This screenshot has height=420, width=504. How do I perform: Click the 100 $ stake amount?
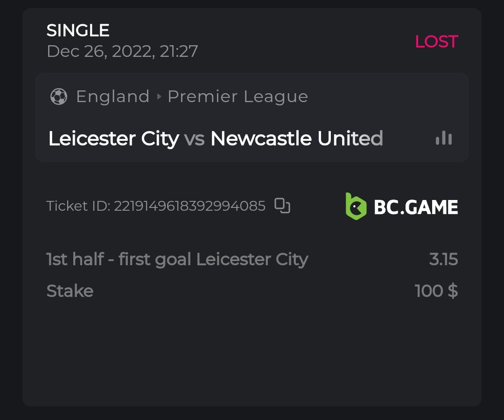click(x=436, y=291)
